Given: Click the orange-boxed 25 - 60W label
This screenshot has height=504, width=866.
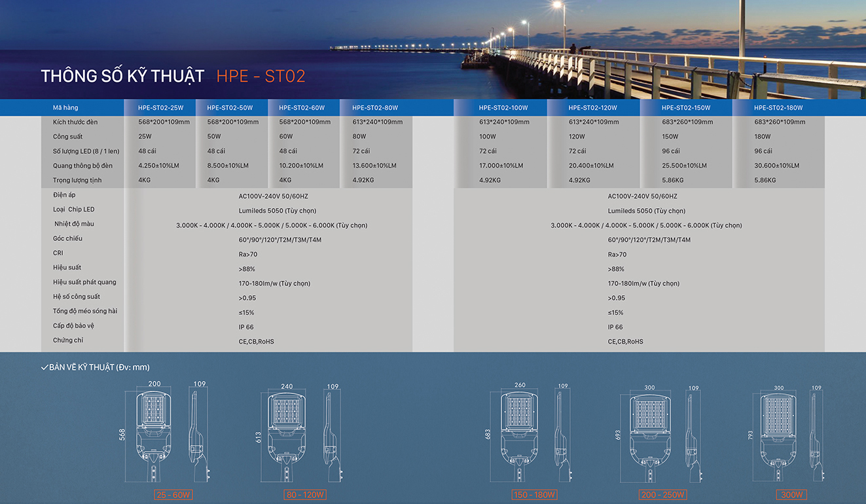Looking at the screenshot, I should [173, 495].
